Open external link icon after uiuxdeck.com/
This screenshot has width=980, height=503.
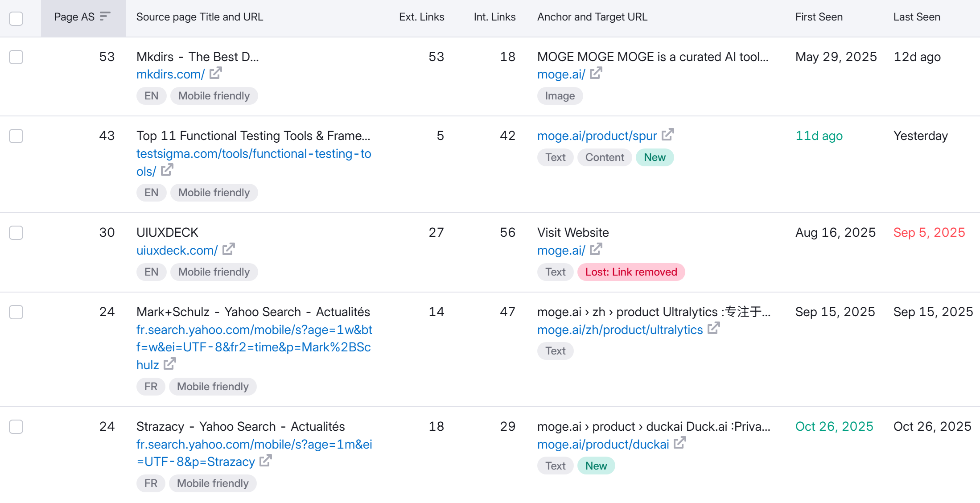click(x=228, y=249)
